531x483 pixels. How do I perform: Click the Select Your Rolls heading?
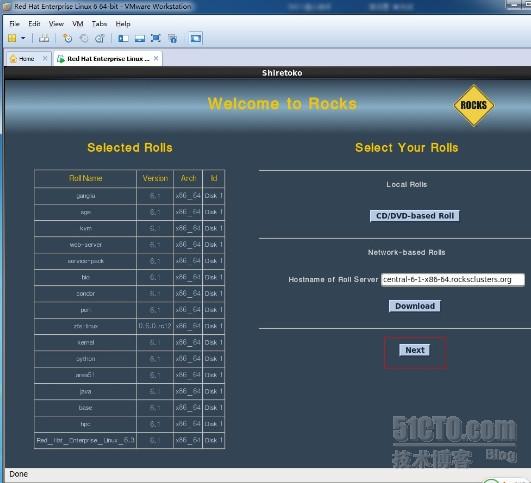[406, 148]
